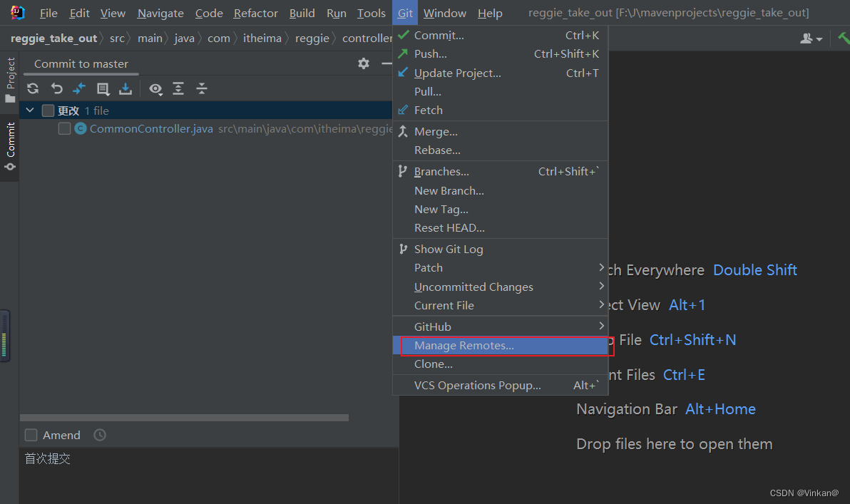Toggle the Preview Diff eye icon
This screenshot has height=504, width=850.
[x=156, y=88]
